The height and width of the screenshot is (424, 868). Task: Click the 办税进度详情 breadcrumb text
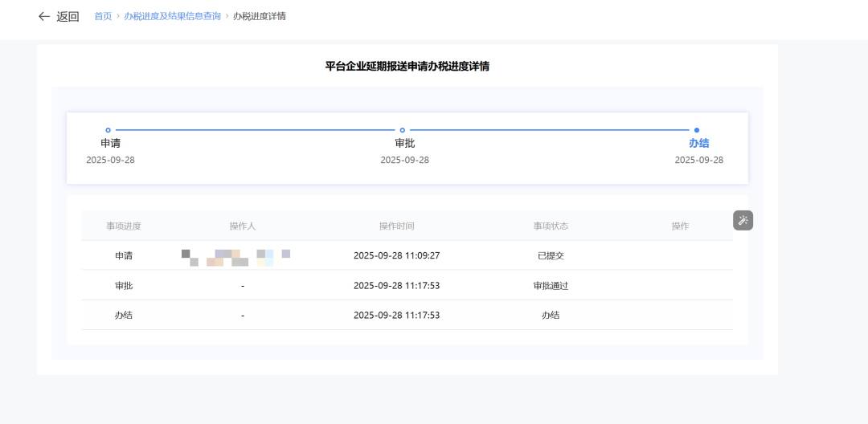[x=259, y=17]
